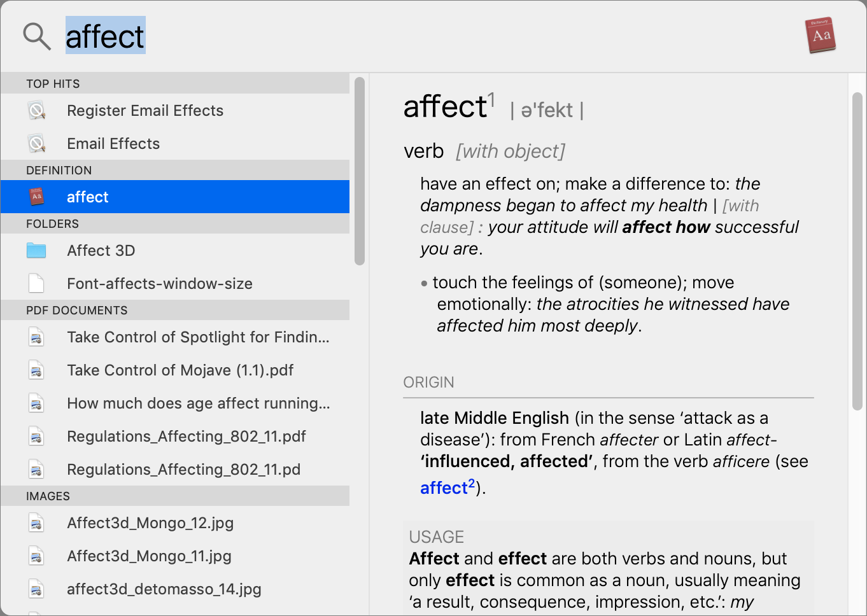Click the results list scrollbar
Viewport: 867px width, 616px height.
pos(360,171)
